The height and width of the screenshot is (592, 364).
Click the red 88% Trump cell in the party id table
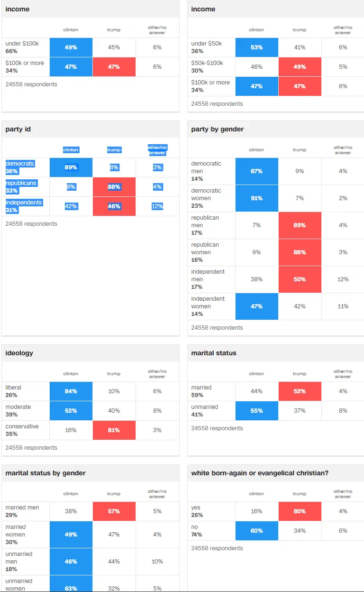tap(114, 187)
